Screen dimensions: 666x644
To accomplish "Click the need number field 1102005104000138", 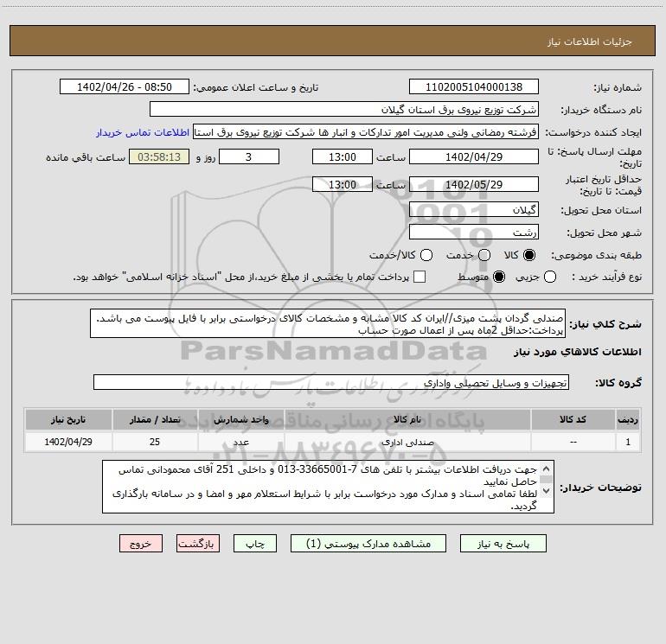I will 474,87.
